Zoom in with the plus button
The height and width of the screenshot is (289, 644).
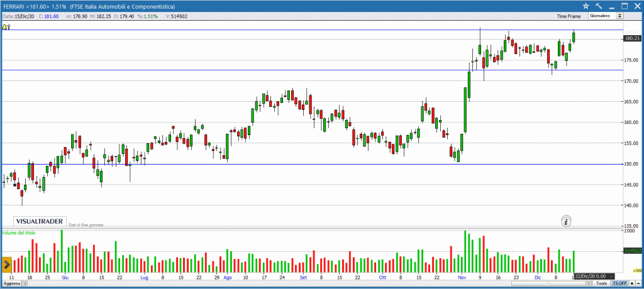pyautogui.click(x=632, y=283)
